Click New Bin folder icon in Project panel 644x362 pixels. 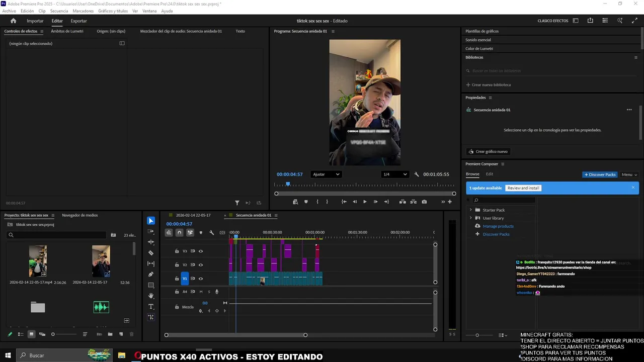point(110,334)
